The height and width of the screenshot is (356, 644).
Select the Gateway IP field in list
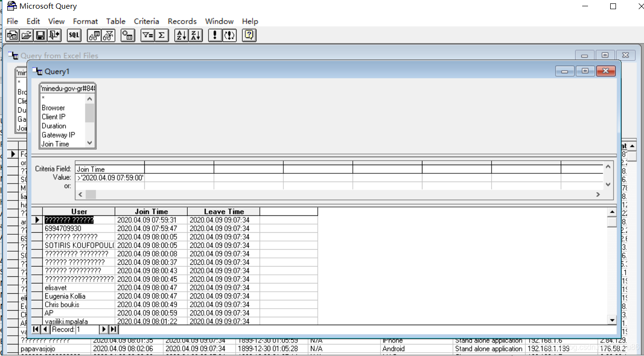(58, 135)
